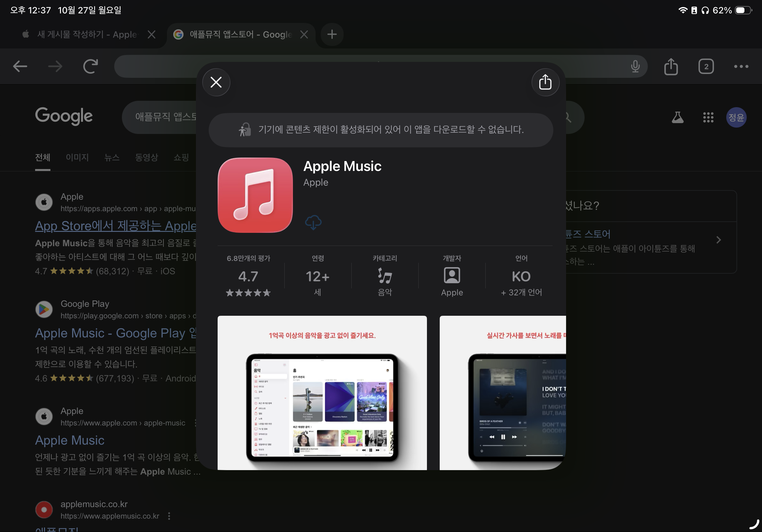
Task: Open the Google apps grid
Action: click(x=708, y=117)
